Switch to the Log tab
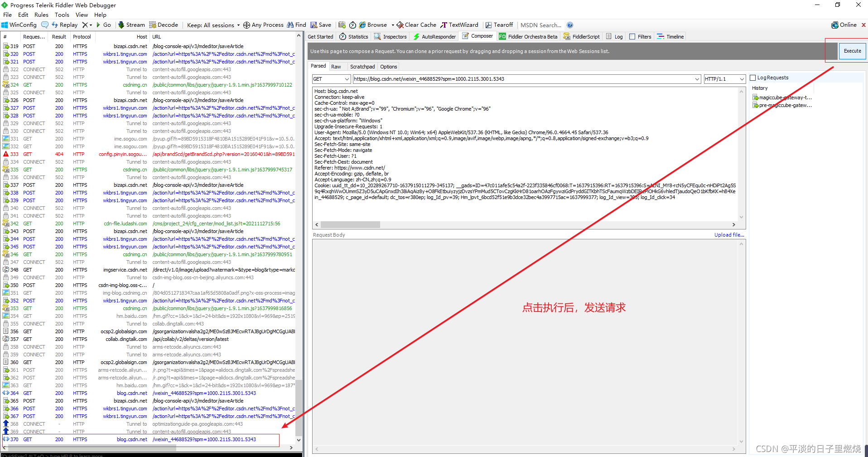This screenshot has height=457, width=868. [x=614, y=37]
